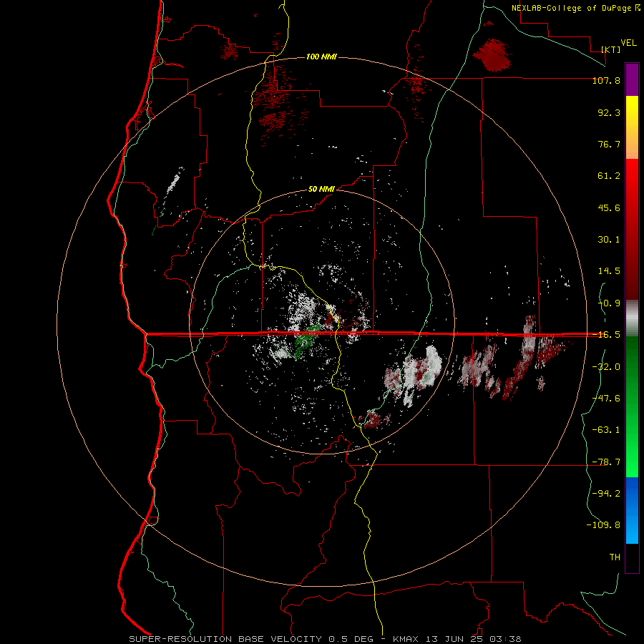Click the 14.5 legend value
Screen dimensions: 644x644
click(x=609, y=271)
